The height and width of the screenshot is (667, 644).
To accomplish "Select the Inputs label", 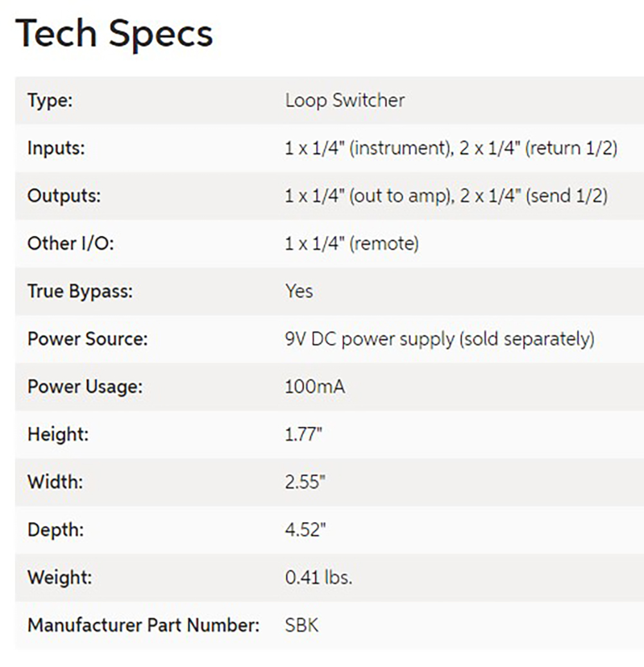I will (56, 148).
